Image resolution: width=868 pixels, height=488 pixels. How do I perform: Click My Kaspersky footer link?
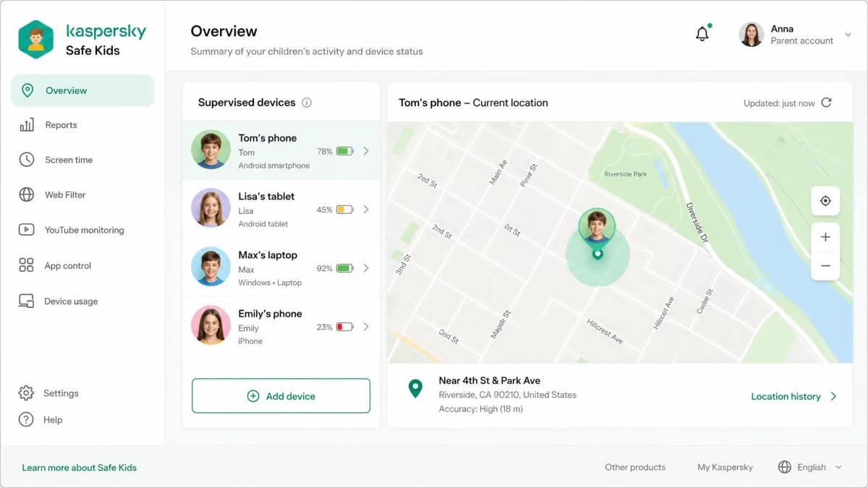[725, 468]
